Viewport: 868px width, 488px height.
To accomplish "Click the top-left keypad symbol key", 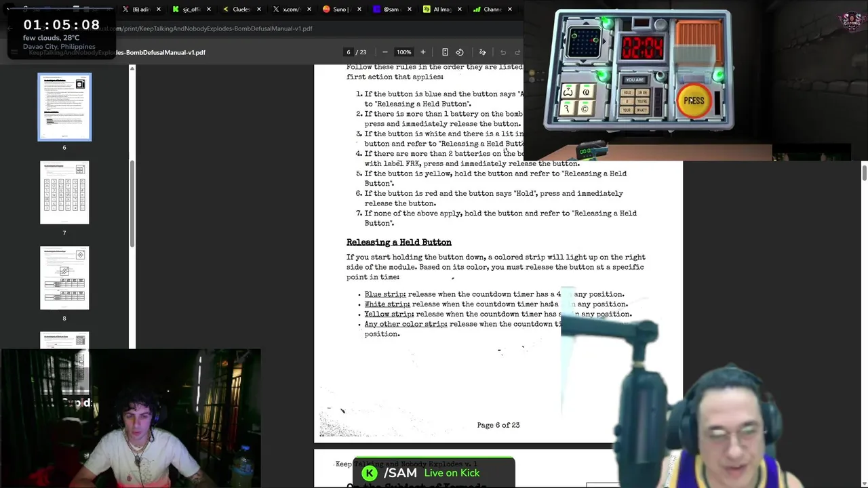I will (x=568, y=91).
